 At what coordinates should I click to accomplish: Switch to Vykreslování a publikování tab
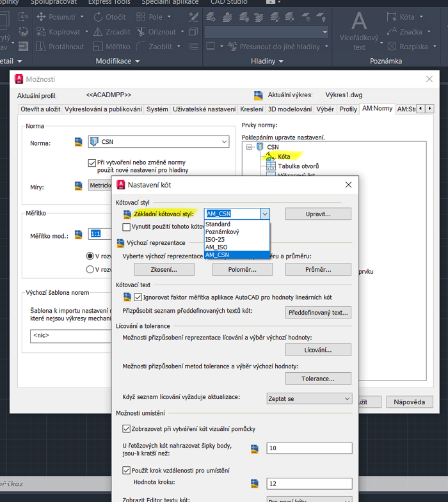(x=103, y=109)
